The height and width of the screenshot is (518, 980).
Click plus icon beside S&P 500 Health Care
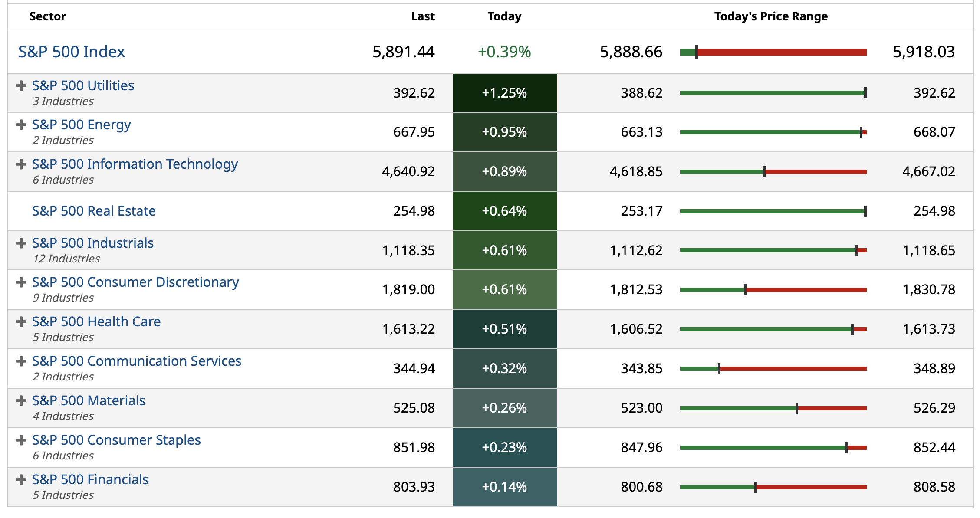[21, 322]
